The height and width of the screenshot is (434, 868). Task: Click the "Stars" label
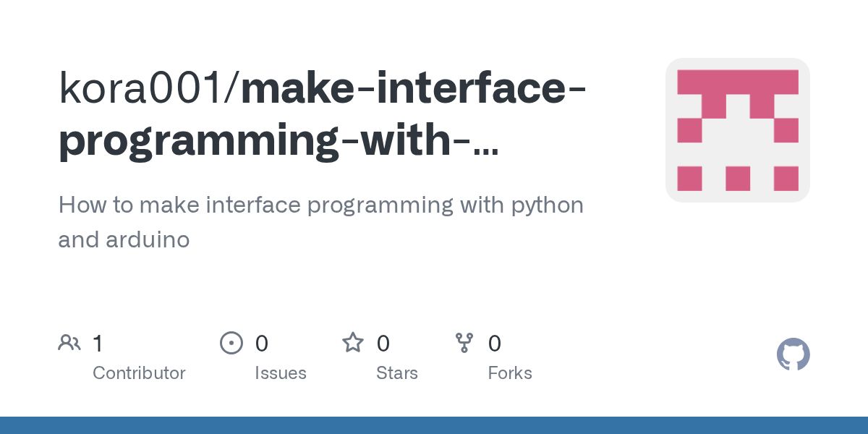point(397,373)
